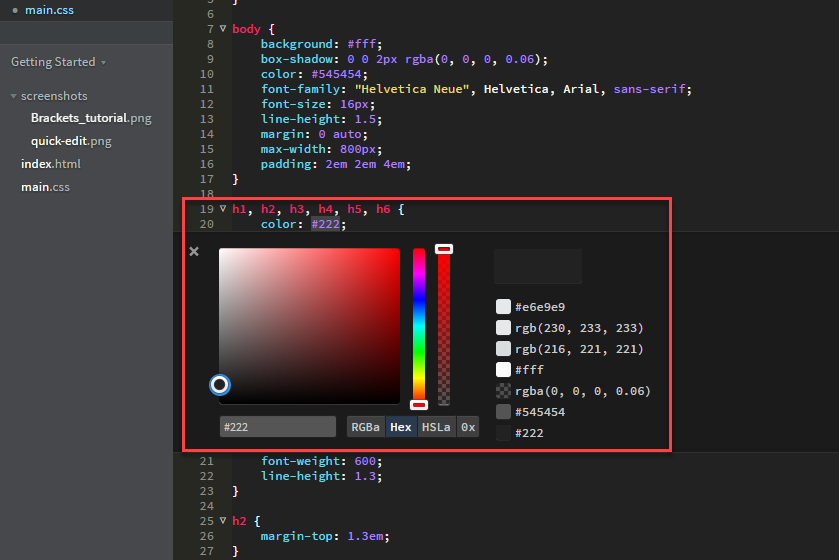
Task: Click rgba(0, 0, 0, 0.06) on line 9
Action: tap(473, 59)
